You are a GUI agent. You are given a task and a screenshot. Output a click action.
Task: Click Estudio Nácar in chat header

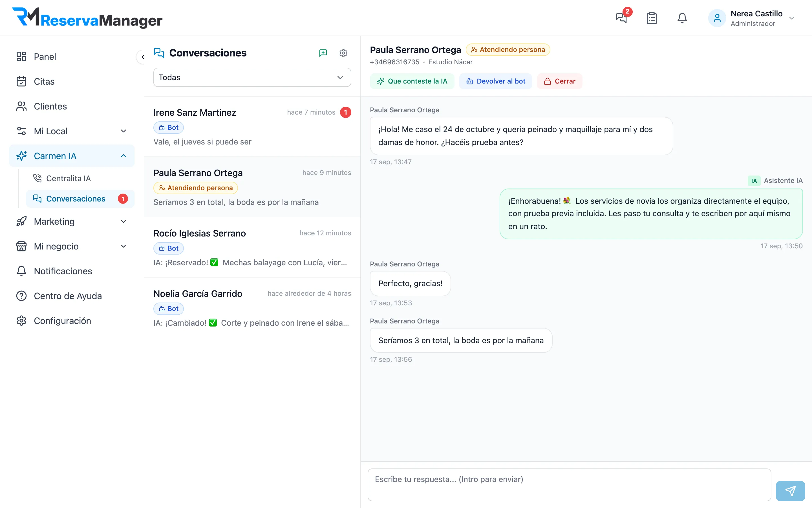coord(450,62)
